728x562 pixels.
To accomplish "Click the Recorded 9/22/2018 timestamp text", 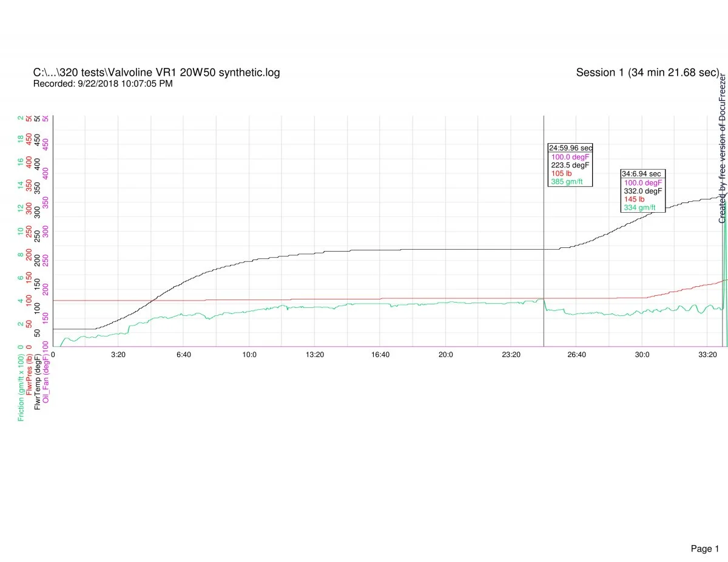I will point(103,84).
